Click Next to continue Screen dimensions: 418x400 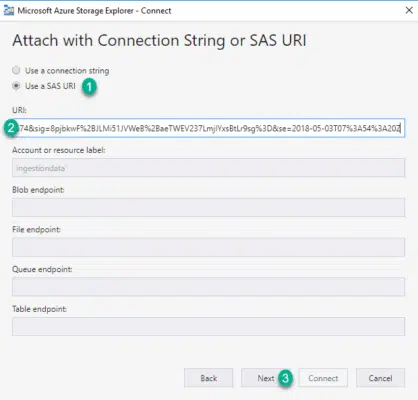pyautogui.click(x=265, y=378)
